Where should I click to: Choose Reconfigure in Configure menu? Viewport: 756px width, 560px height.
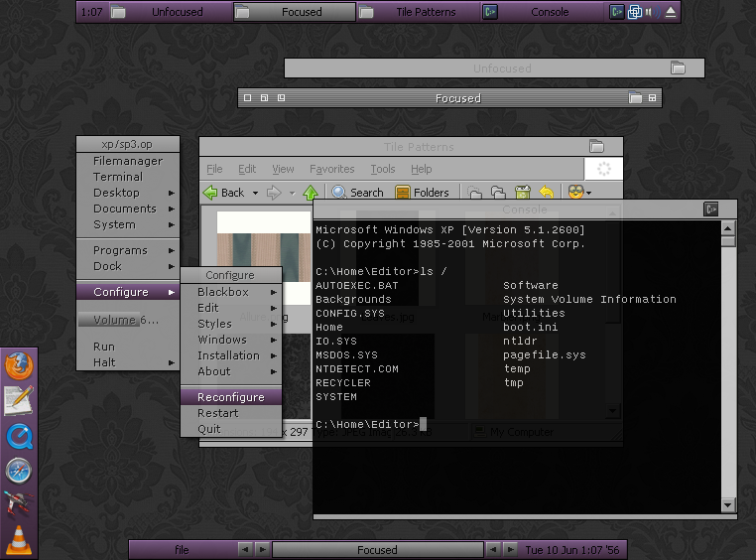click(x=231, y=397)
